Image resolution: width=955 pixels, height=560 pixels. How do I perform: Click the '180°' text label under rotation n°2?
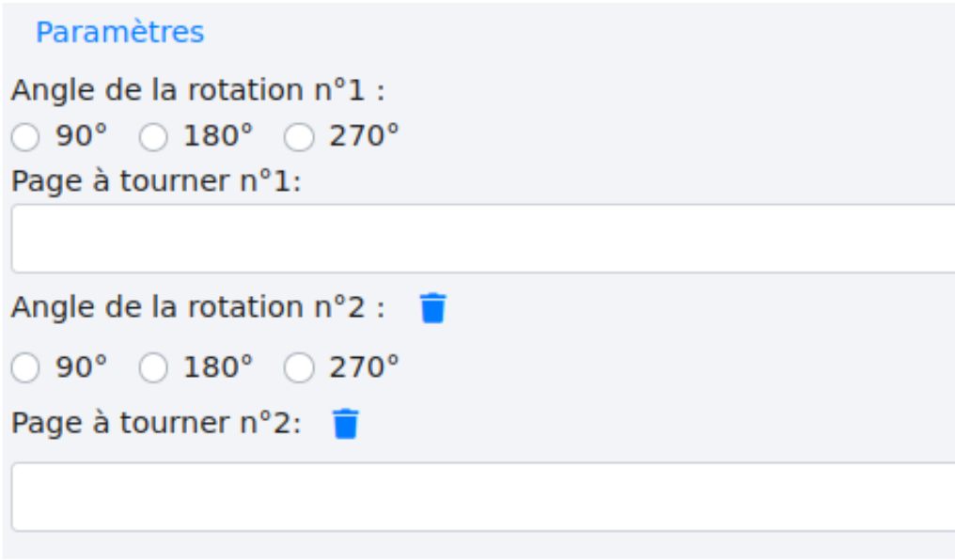pyautogui.click(x=218, y=367)
